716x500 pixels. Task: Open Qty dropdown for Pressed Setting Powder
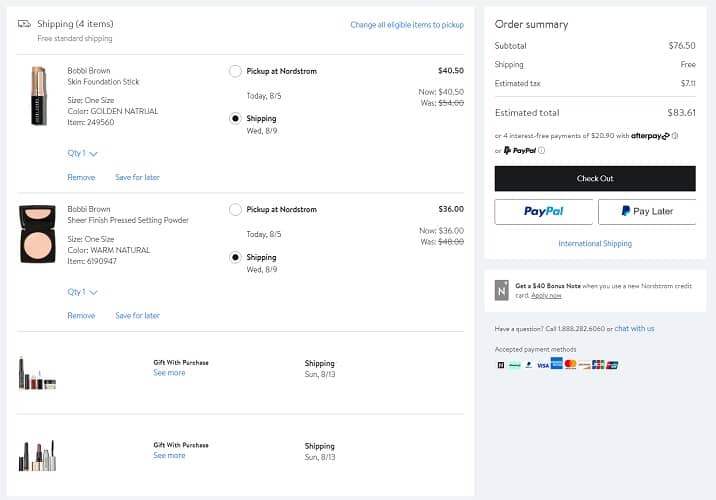(x=82, y=292)
